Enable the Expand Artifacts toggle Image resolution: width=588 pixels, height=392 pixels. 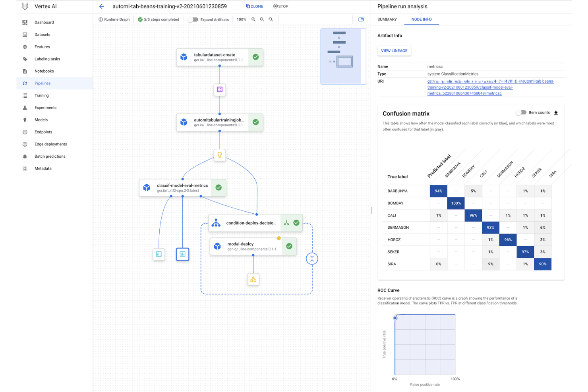click(193, 19)
